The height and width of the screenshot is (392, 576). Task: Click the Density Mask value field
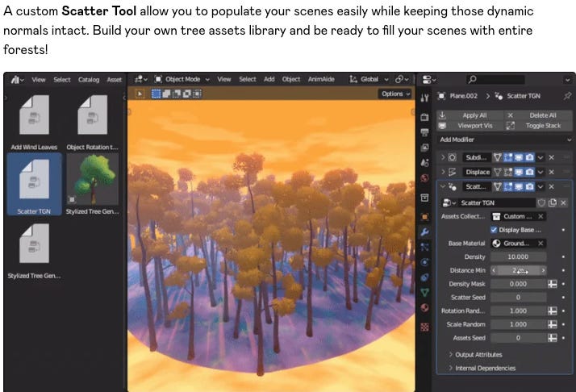click(518, 284)
